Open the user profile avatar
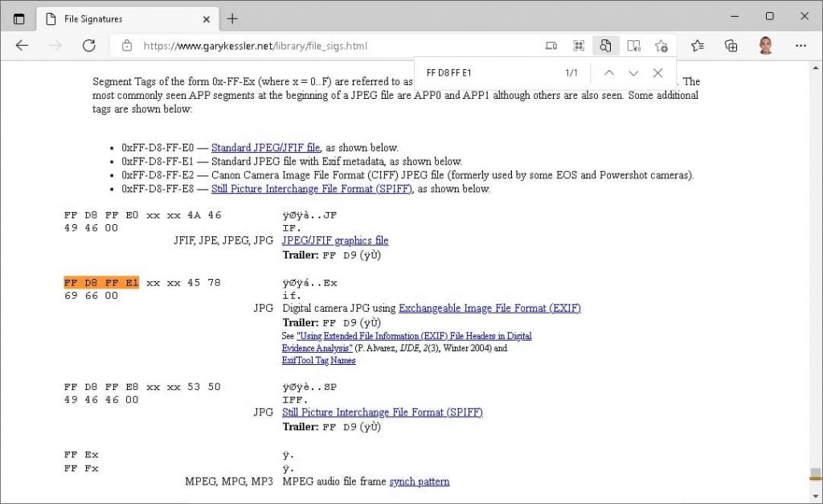This screenshot has height=504, width=823. point(765,46)
